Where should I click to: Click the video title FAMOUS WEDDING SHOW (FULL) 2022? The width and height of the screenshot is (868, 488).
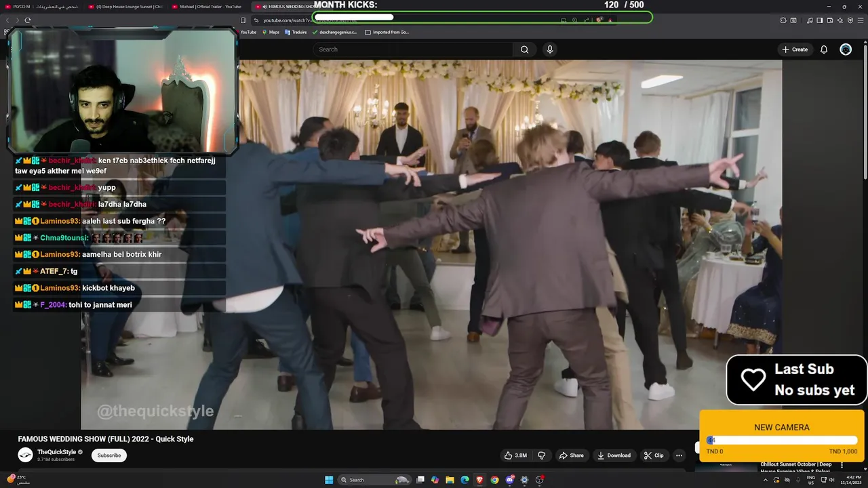(106, 439)
